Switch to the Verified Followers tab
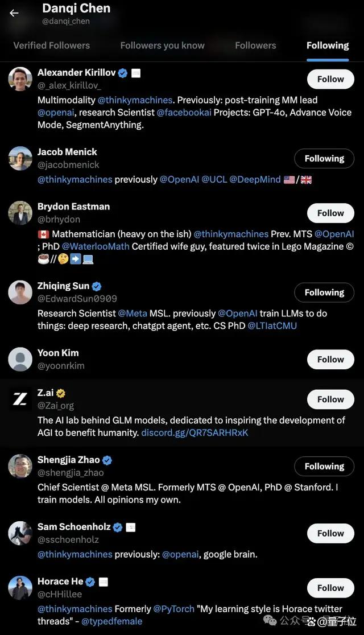Image resolution: width=364 pixels, height=635 pixels. point(52,46)
